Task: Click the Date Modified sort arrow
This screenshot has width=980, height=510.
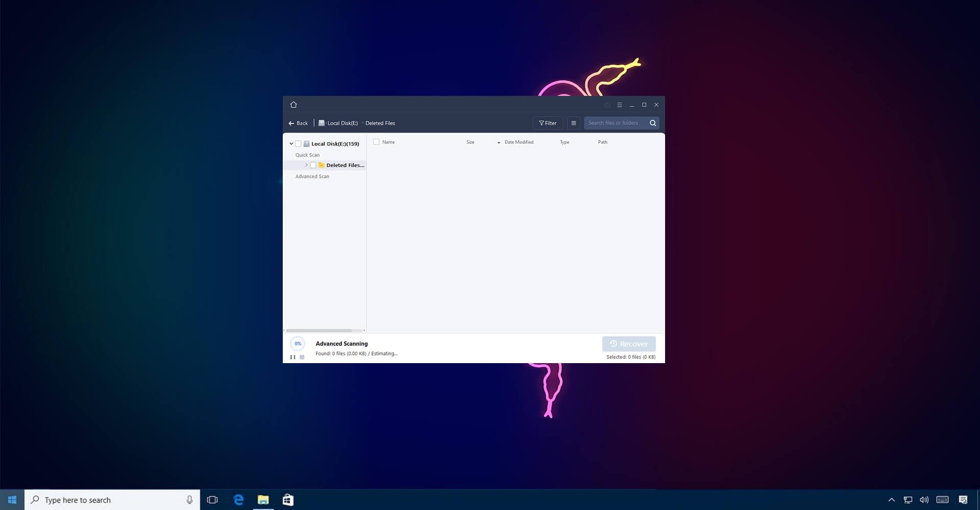Action: pyautogui.click(x=499, y=143)
